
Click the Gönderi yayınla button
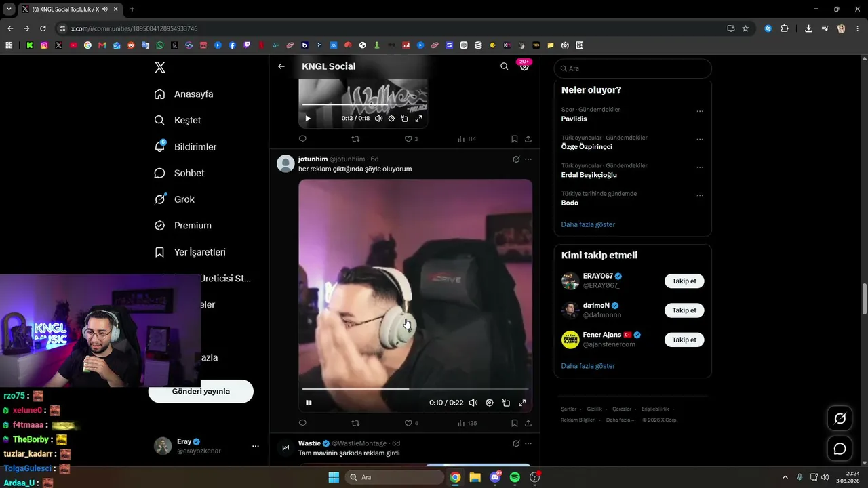pos(201,391)
